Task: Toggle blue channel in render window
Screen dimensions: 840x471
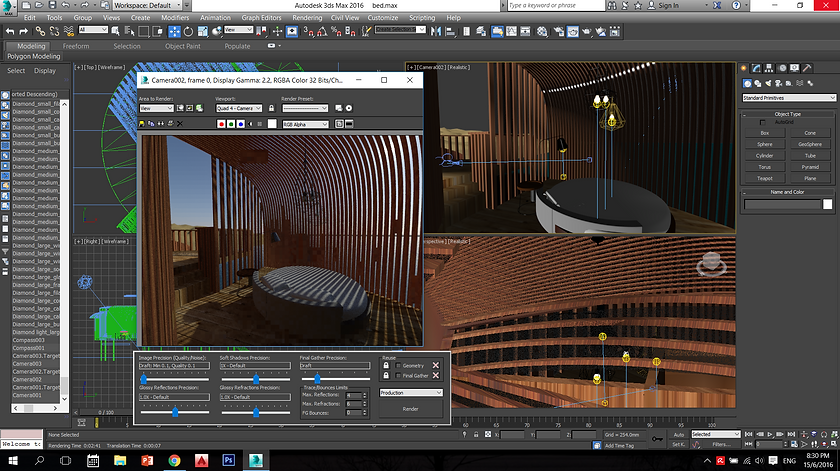Action: [241, 124]
